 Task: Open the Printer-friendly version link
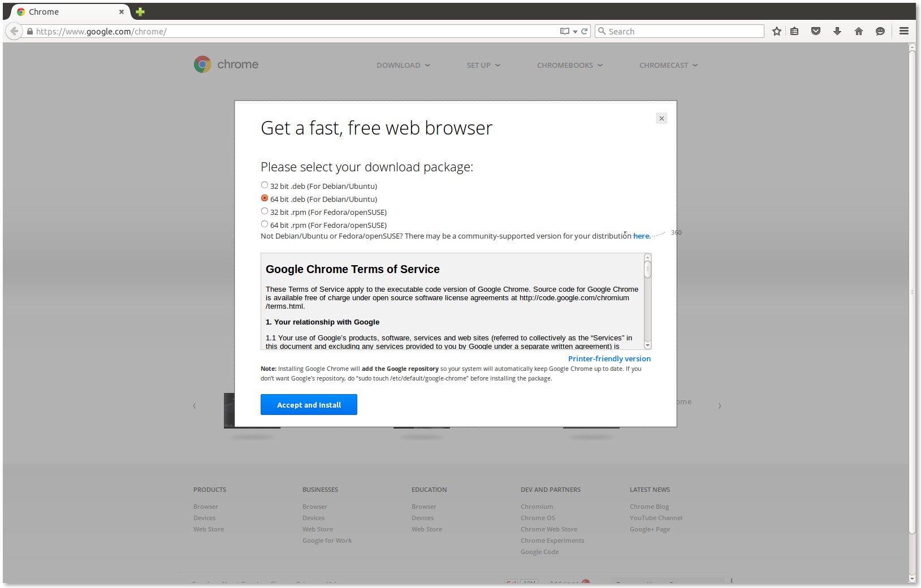[609, 358]
